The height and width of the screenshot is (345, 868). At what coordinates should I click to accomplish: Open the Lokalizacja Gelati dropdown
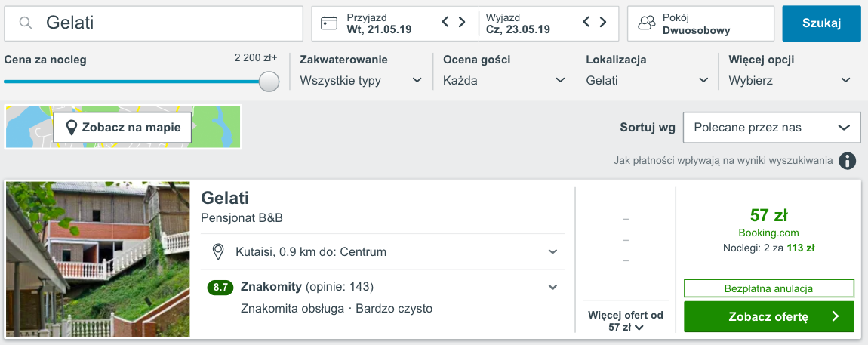pos(647,80)
